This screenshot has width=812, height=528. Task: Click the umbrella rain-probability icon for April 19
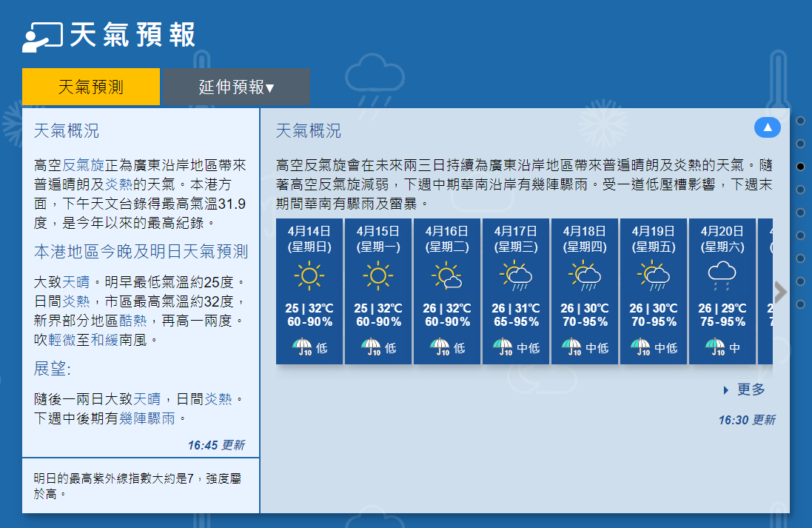641,347
